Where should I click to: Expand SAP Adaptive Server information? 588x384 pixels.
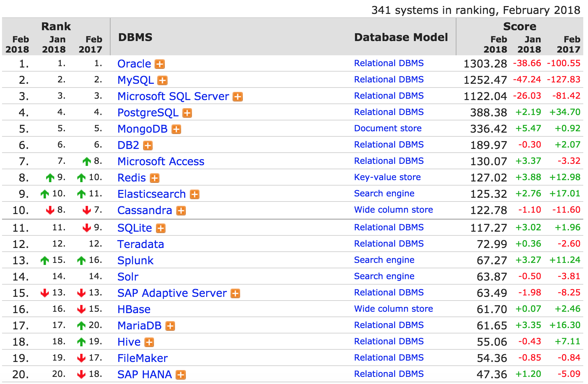(235, 293)
